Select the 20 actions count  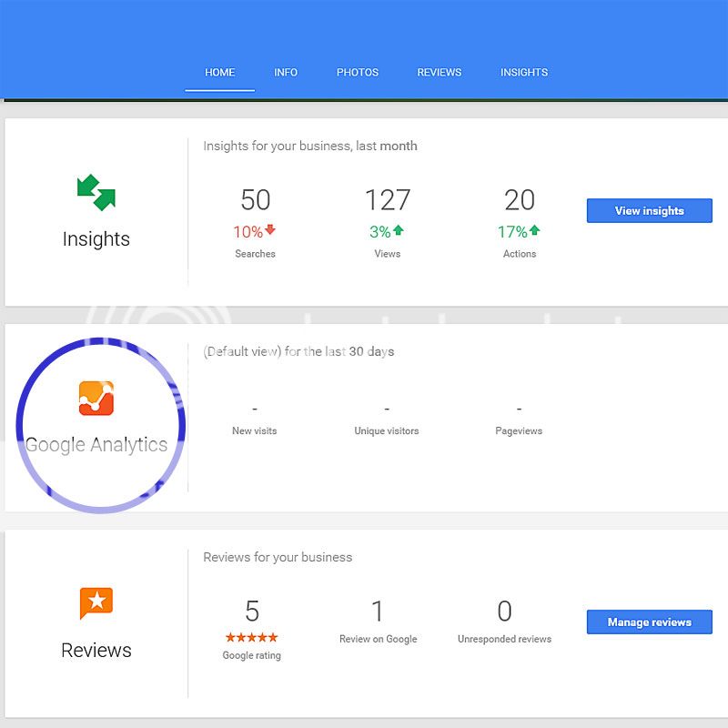pyautogui.click(x=520, y=199)
